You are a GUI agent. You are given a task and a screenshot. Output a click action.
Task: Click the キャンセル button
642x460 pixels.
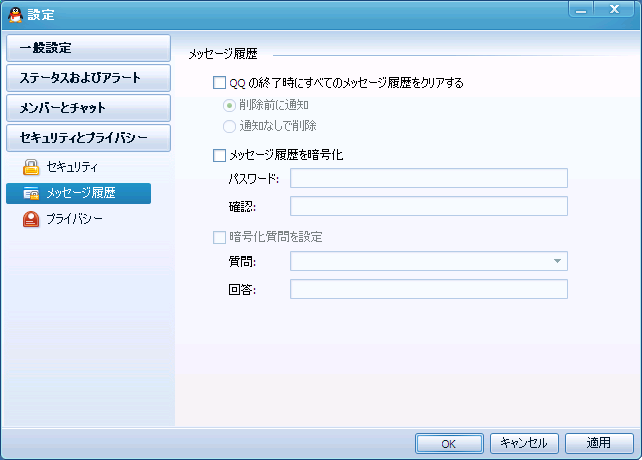coord(524,444)
